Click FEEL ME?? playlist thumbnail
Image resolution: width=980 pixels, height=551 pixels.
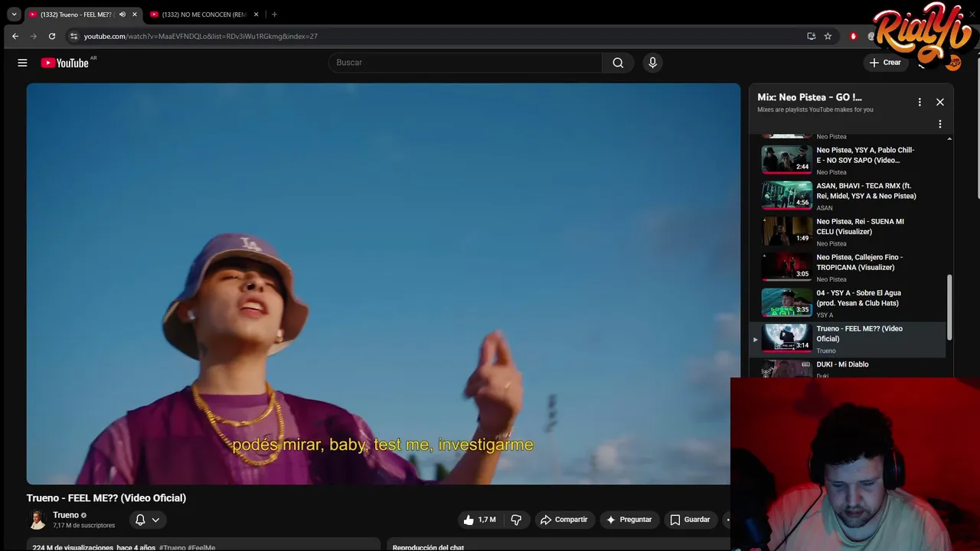pos(786,337)
